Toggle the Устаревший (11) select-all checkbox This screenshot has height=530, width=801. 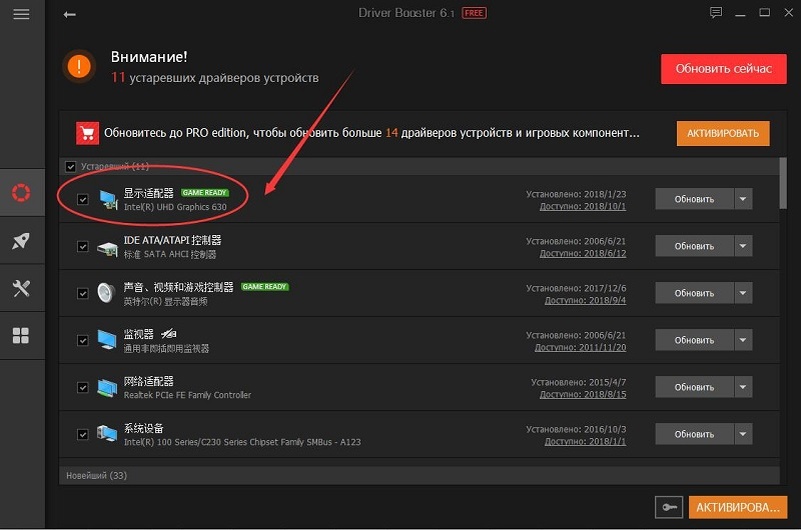point(70,166)
